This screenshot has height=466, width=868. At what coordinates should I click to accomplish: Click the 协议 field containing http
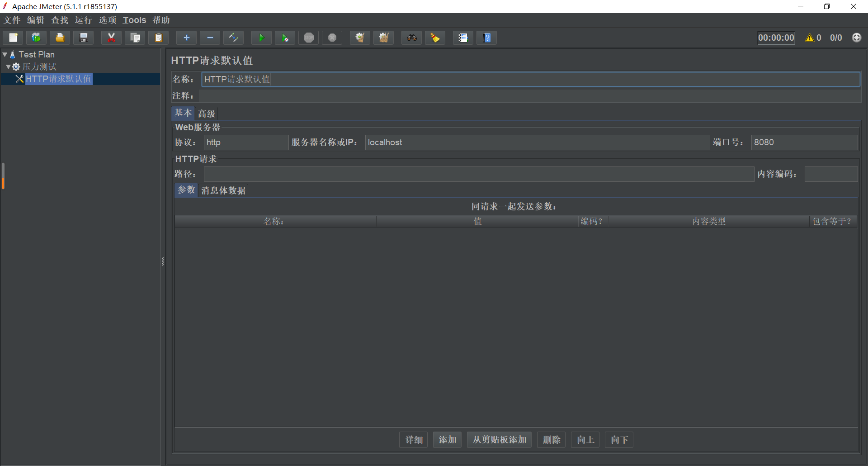(246, 143)
